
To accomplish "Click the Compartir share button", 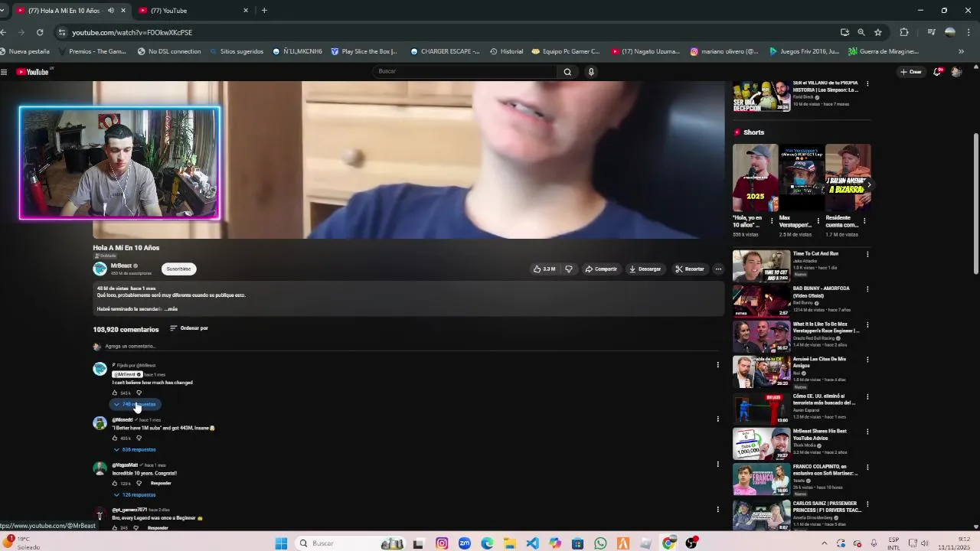I will tap(601, 269).
